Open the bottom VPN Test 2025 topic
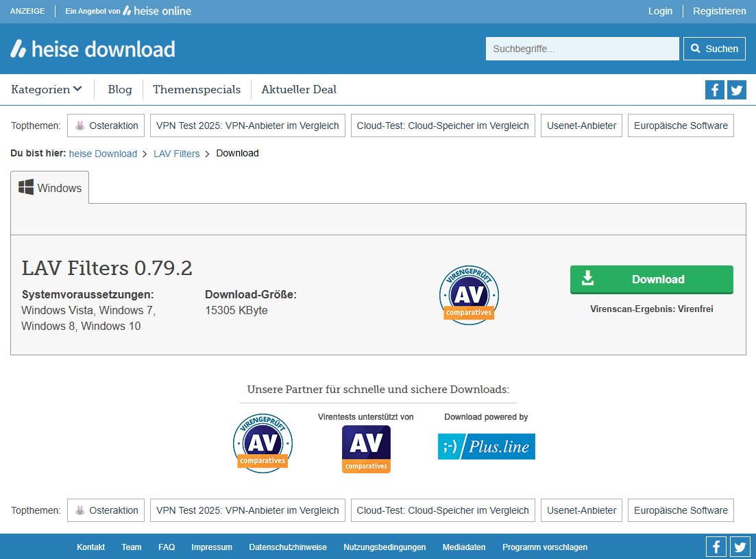The height and width of the screenshot is (559, 756). [247, 510]
